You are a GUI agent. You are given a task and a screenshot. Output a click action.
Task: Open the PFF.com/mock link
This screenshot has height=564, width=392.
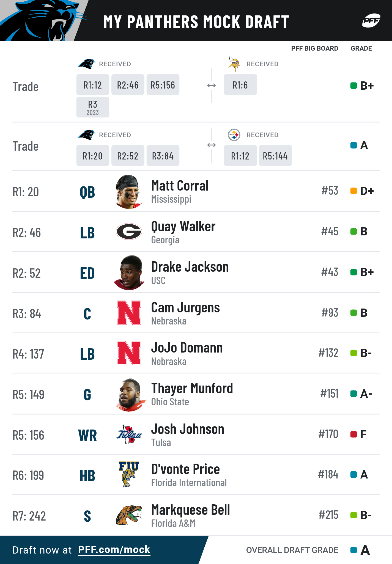click(x=114, y=549)
